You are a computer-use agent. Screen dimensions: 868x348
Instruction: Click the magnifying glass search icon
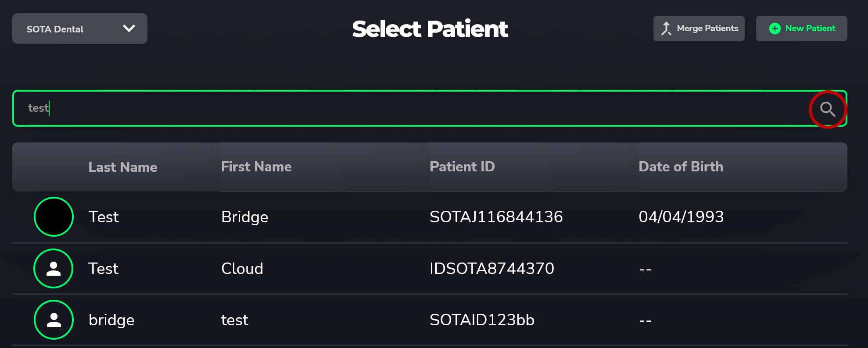[828, 109]
